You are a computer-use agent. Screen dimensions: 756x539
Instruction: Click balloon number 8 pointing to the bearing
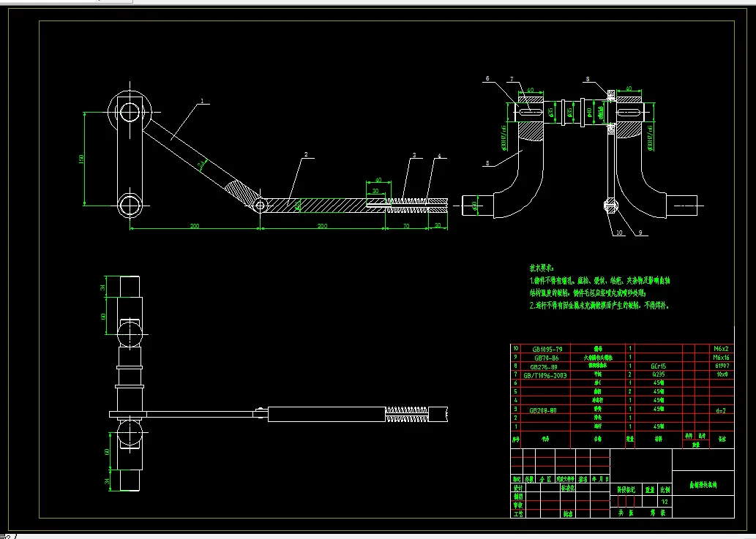(x=588, y=79)
